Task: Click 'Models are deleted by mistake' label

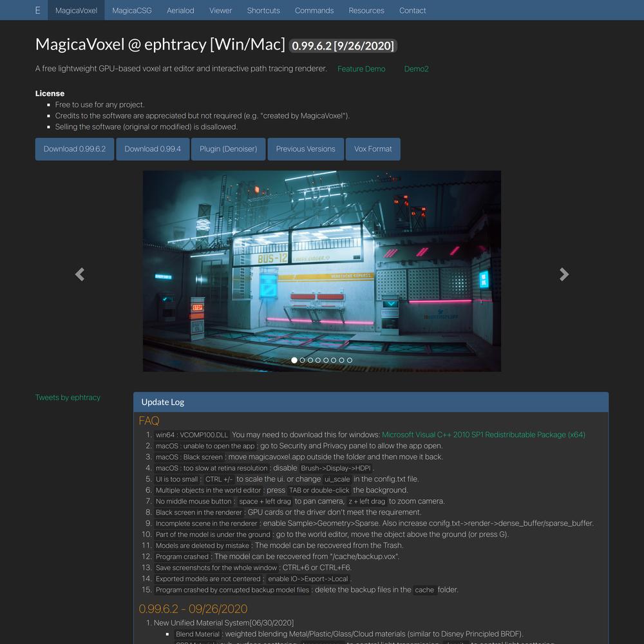Action: (202, 545)
